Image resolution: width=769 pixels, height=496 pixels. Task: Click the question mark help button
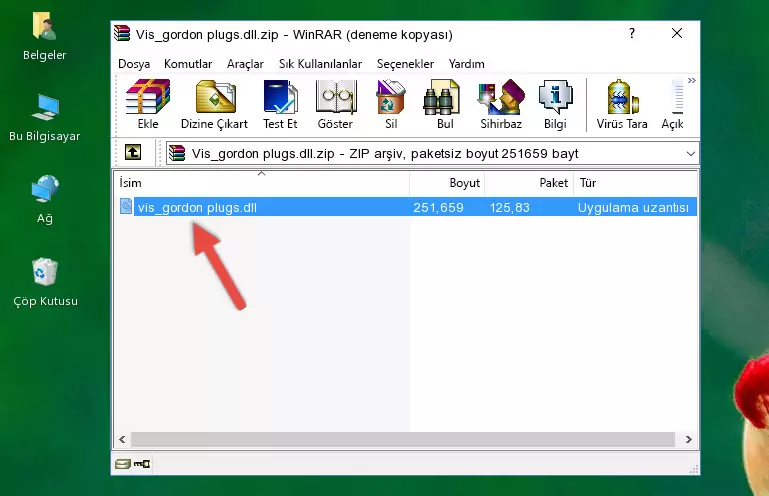[x=632, y=33]
